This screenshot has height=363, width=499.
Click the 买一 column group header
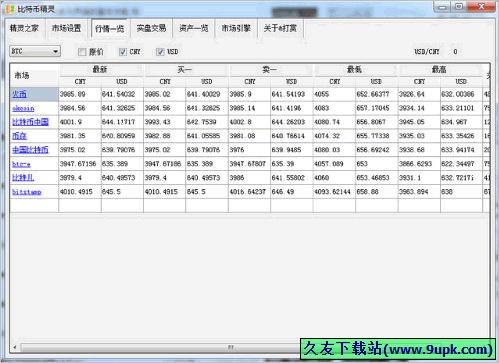coord(185,70)
